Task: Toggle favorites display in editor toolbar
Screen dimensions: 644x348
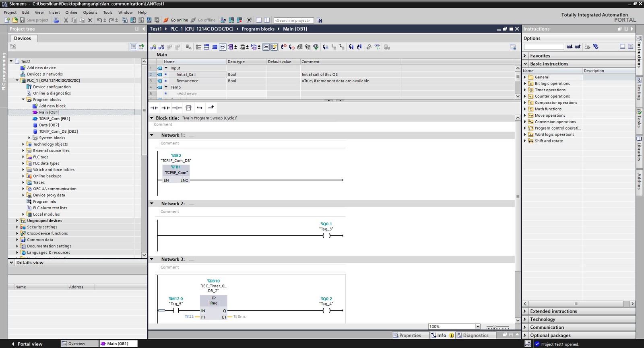Action: pos(274,47)
